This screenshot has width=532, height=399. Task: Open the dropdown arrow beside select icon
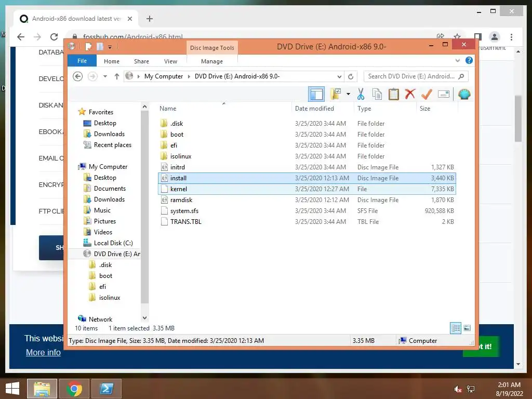(348, 94)
